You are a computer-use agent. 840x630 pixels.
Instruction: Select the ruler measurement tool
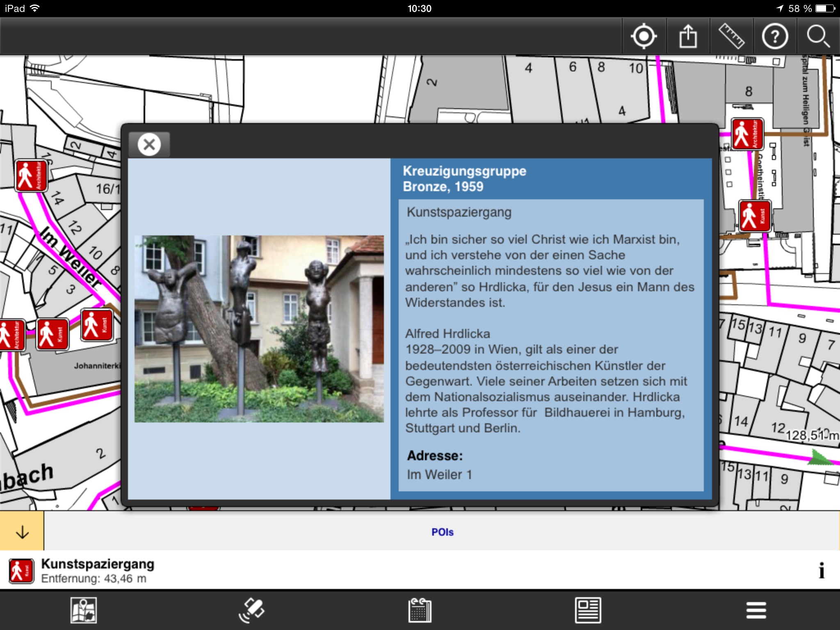click(732, 36)
